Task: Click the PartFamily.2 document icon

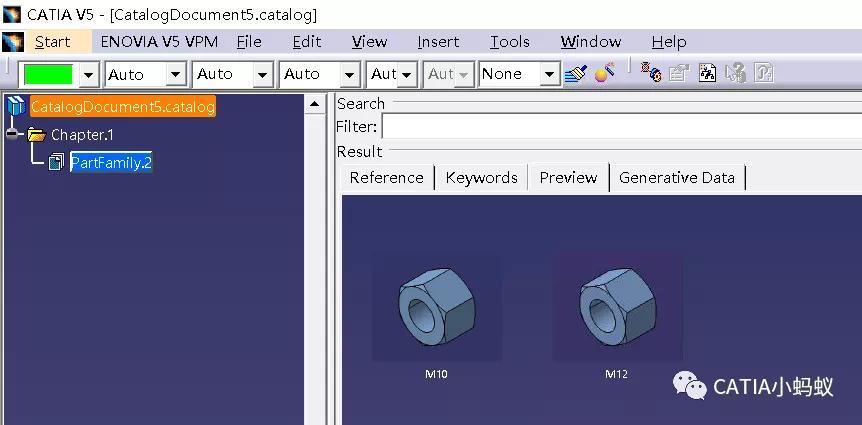Action: tap(56, 162)
